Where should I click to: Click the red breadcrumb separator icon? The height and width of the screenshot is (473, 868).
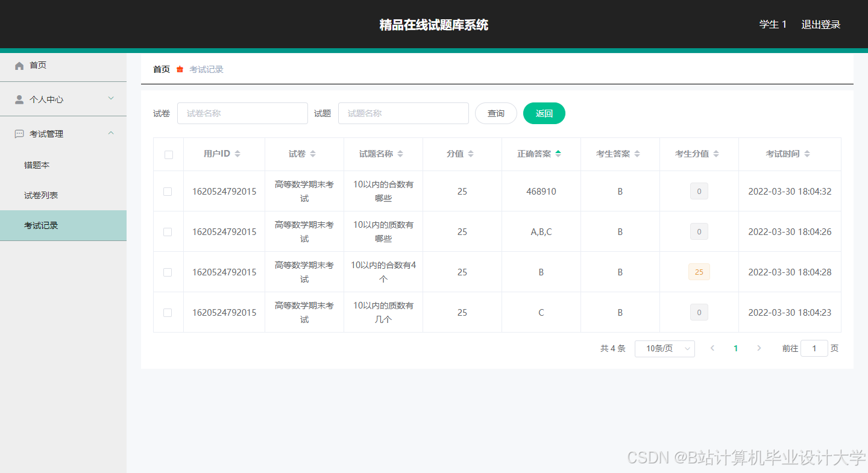pyautogui.click(x=180, y=69)
